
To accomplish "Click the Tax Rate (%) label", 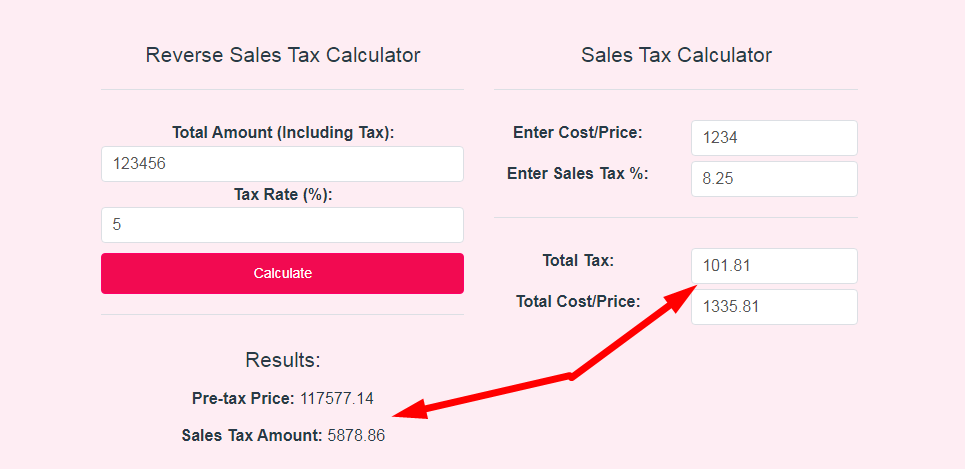I will click(x=282, y=194).
